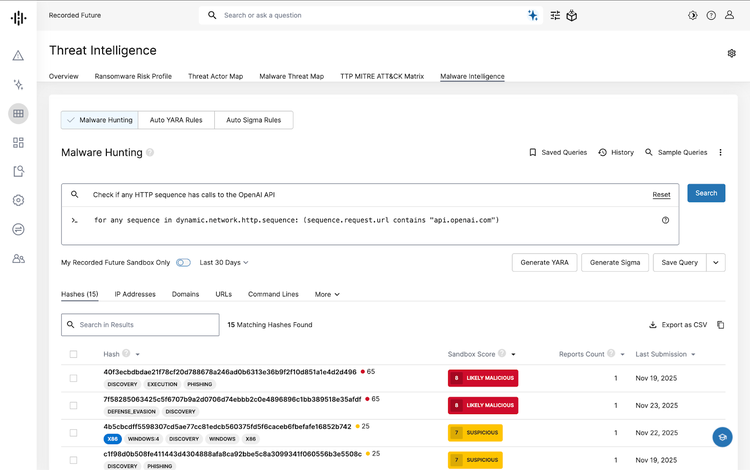The image size is (750, 470).
Task: Open the AI sparkle icon in search bar
Action: point(533,15)
